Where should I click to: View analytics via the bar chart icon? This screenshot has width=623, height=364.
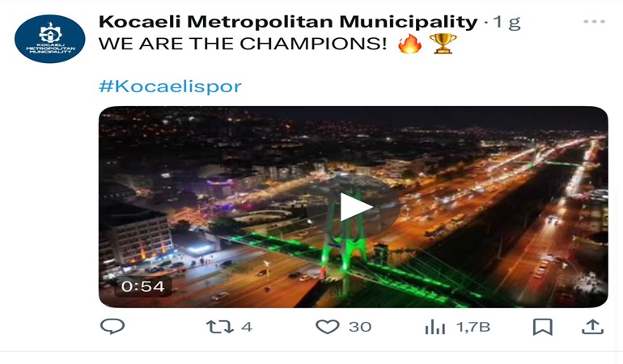coord(434,328)
